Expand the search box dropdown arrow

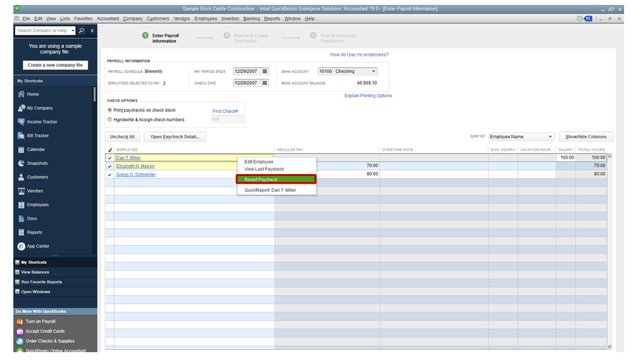pos(73,30)
